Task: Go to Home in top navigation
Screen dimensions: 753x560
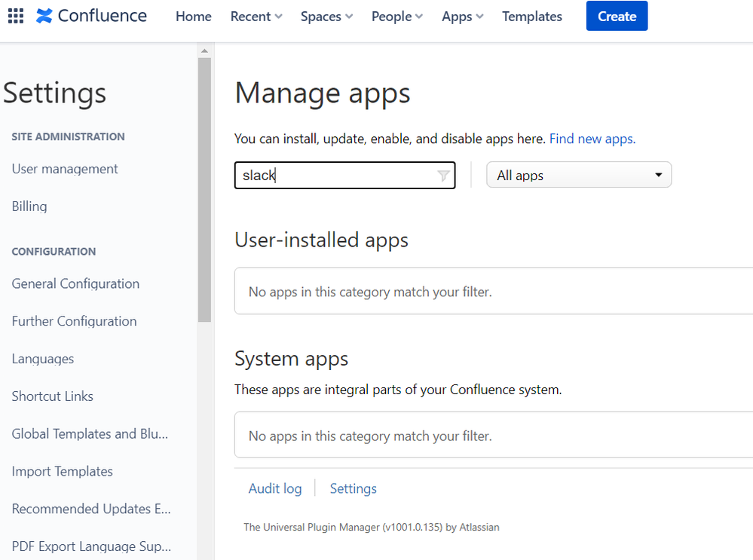Action: coord(194,17)
